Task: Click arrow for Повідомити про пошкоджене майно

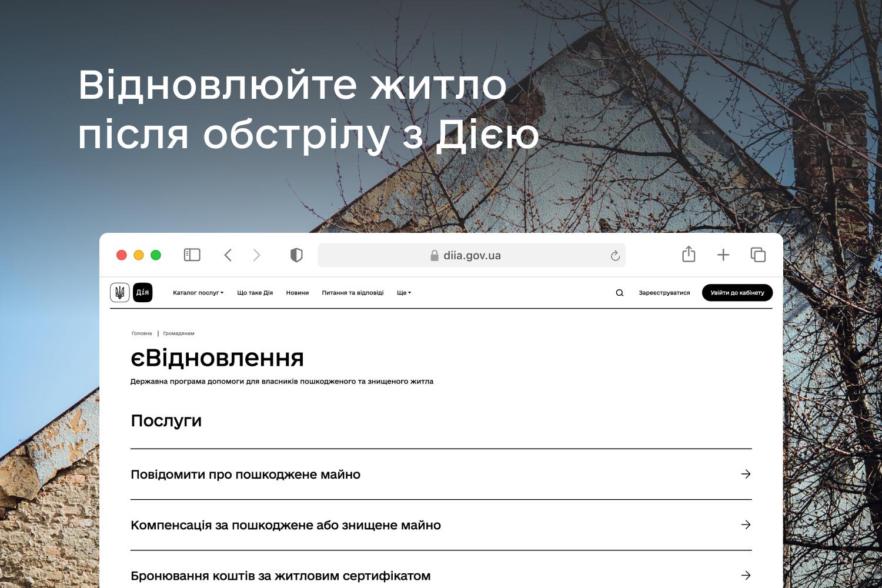Action: (x=746, y=474)
